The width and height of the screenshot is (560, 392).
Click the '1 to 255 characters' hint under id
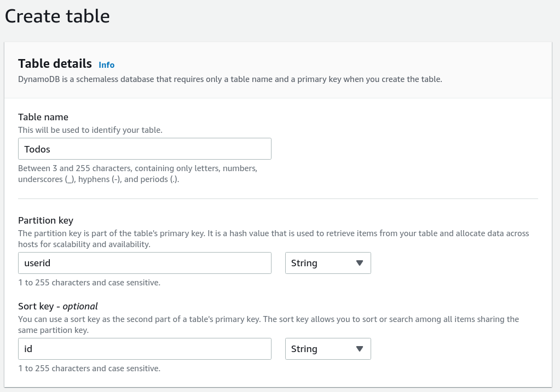coord(89,368)
